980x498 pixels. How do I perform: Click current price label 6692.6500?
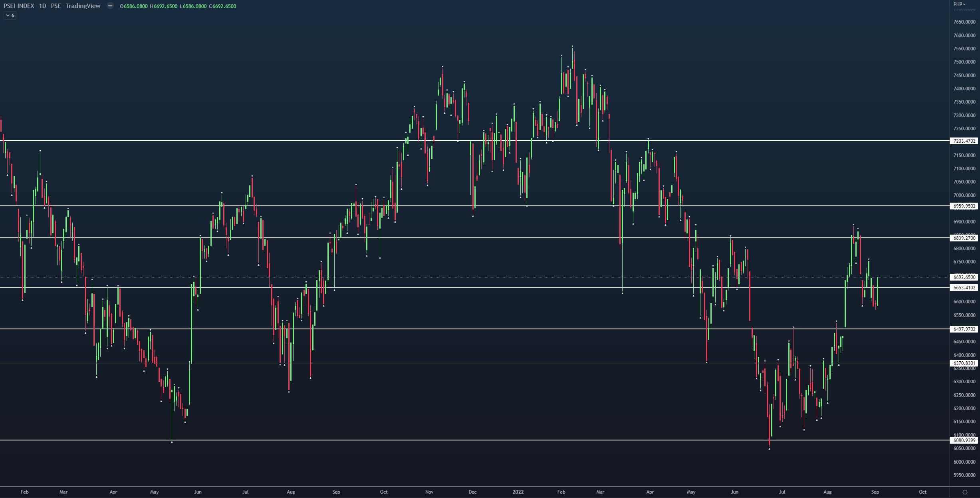(x=964, y=277)
